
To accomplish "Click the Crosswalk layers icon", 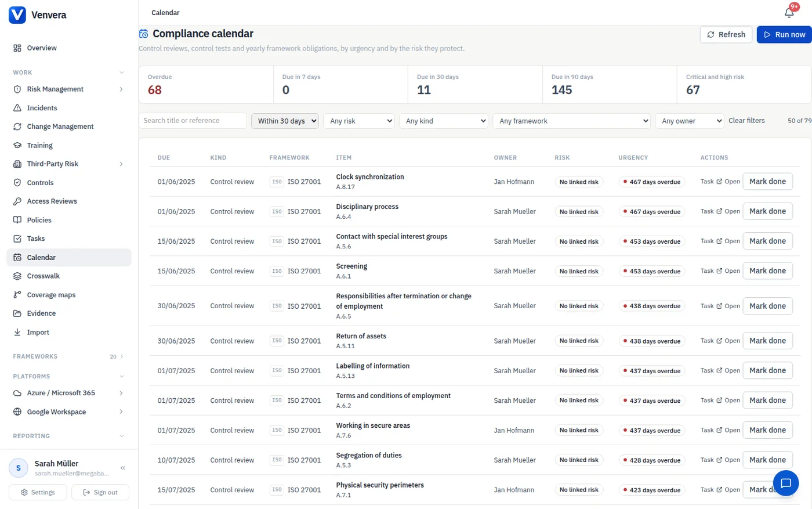I will click(x=17, y=276).
